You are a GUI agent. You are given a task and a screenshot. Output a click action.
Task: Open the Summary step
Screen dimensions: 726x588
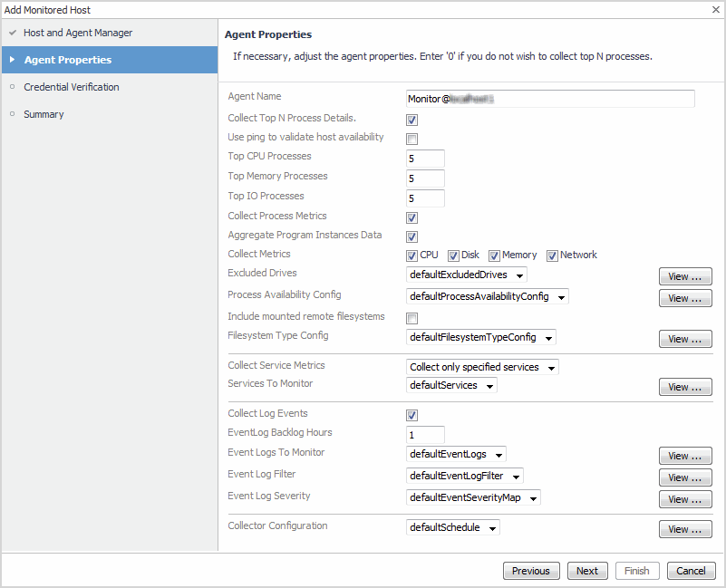coord(44,114)
